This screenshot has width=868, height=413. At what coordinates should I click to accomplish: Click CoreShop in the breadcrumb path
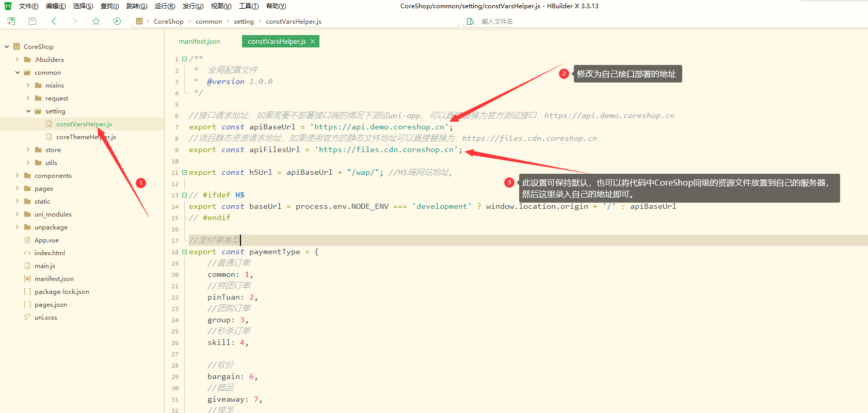click(169, 22)
